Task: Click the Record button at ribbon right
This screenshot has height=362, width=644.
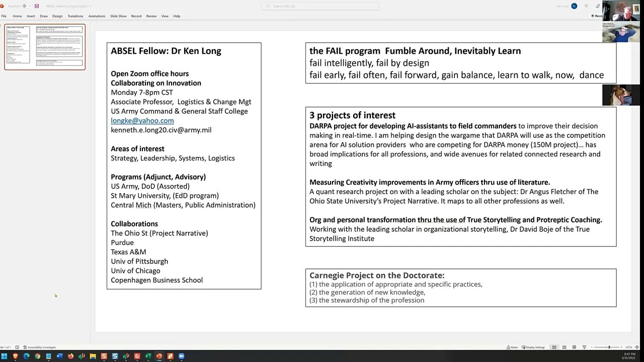Action: [597, 16]
